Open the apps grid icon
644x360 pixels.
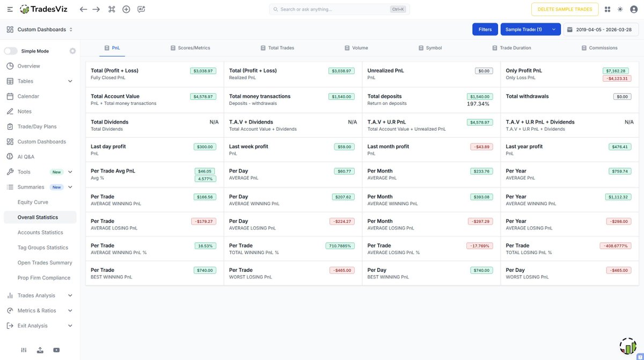[x=608, y=9]
